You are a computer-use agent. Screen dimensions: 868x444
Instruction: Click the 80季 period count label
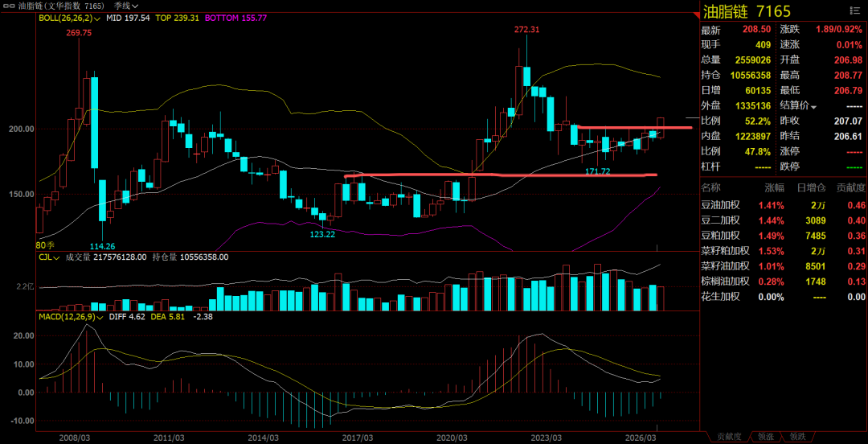(45, 245)
